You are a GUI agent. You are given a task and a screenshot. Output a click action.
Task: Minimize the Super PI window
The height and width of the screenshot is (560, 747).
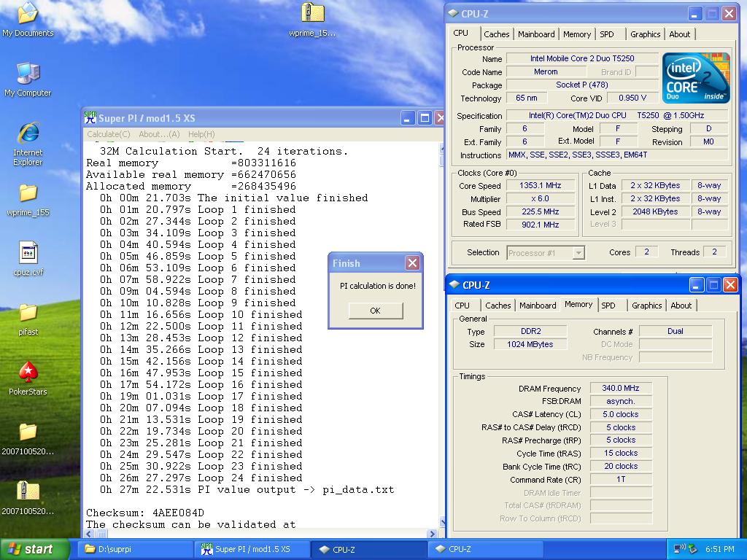pyautogui.click(x=407, y=118)
